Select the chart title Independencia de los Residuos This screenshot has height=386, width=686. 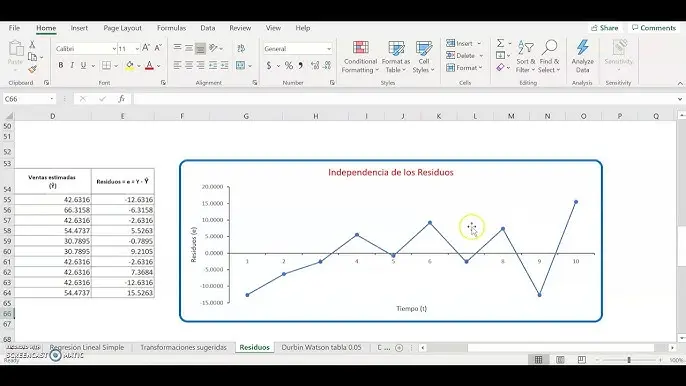click(390, 172)
